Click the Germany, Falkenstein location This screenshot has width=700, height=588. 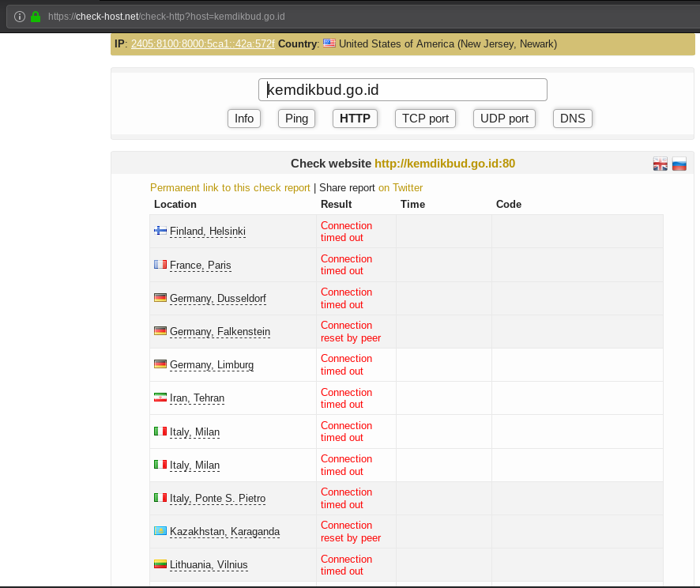coord(220,332)
